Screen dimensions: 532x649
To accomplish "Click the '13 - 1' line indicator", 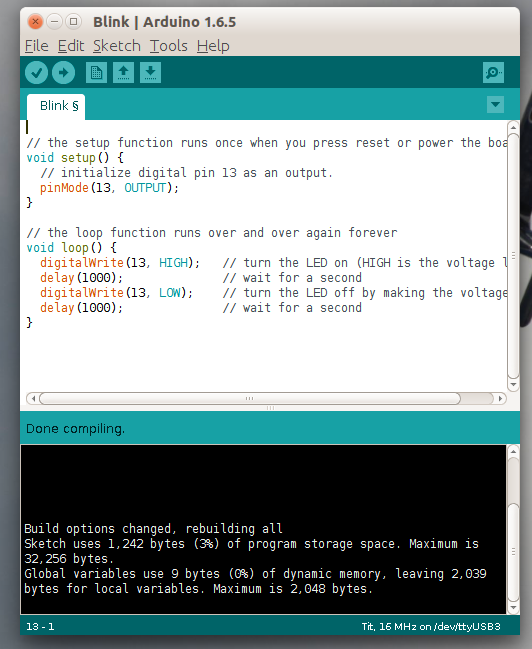I will click(40, 626).
